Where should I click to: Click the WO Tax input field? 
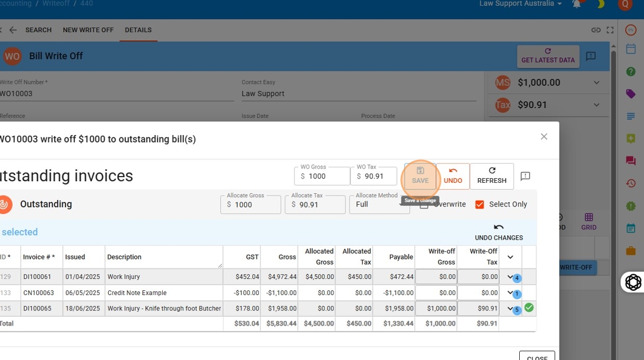[x=374, y=176]
